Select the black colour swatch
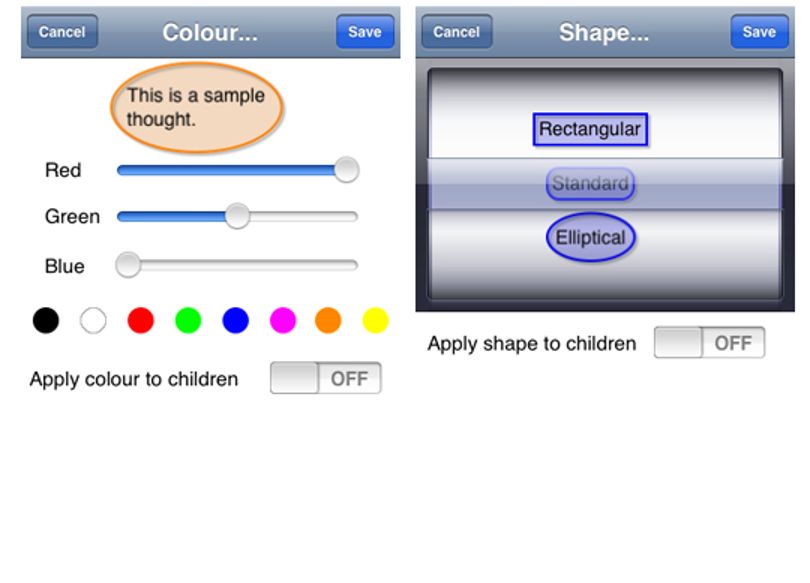Viewport: 810px width, 583px height. click(x=46, y=320)
